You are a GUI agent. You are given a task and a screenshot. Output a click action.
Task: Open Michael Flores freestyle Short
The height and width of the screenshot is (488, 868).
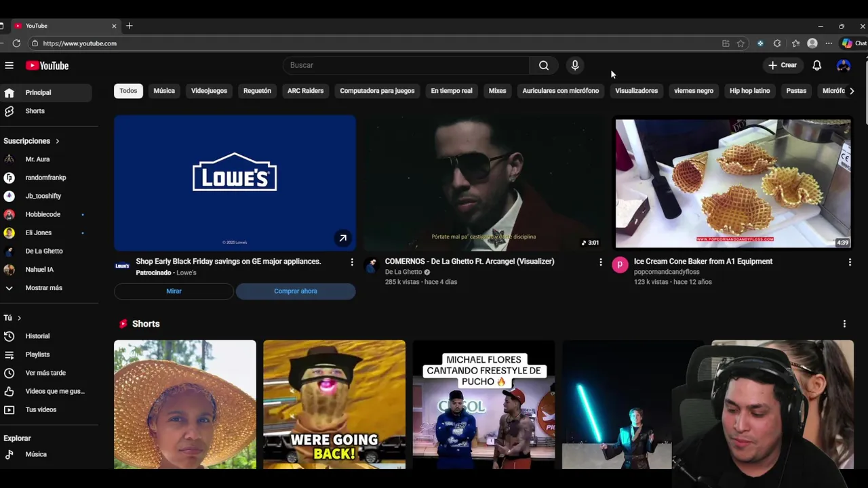[484, 404]
